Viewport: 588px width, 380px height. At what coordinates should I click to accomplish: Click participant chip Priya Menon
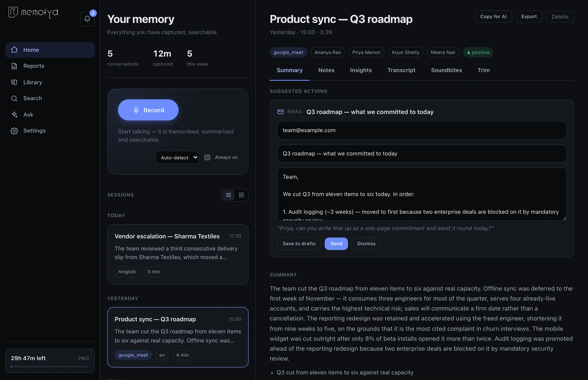[366, 52]
